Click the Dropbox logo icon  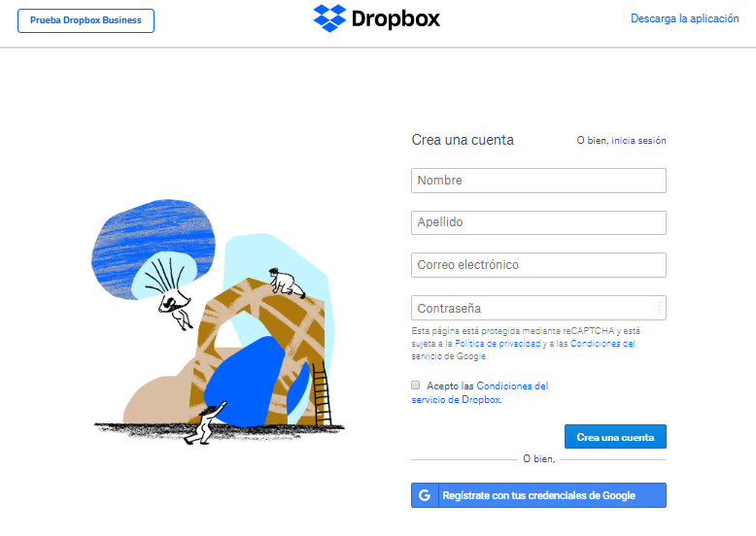point(329,18)
